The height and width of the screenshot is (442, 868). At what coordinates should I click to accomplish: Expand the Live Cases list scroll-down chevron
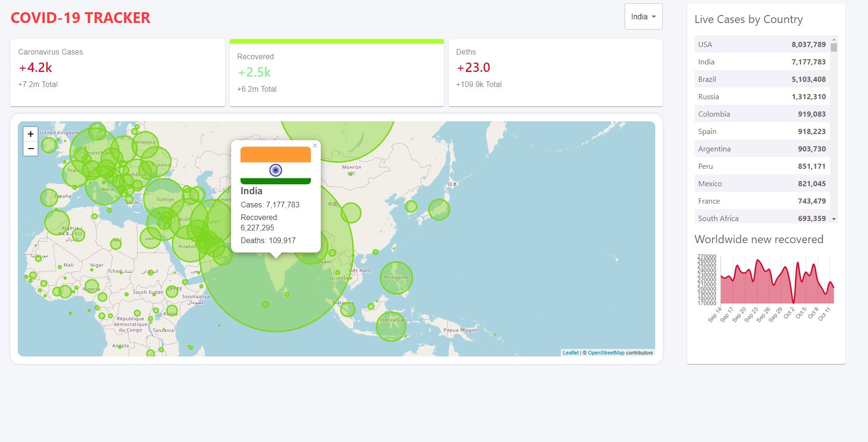click(834, 218)
